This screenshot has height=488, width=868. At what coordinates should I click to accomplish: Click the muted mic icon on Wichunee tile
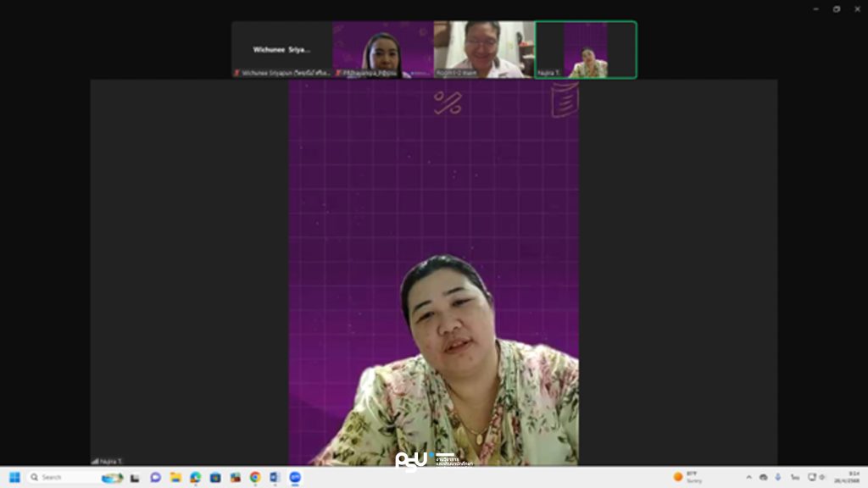tap(237, 73)
